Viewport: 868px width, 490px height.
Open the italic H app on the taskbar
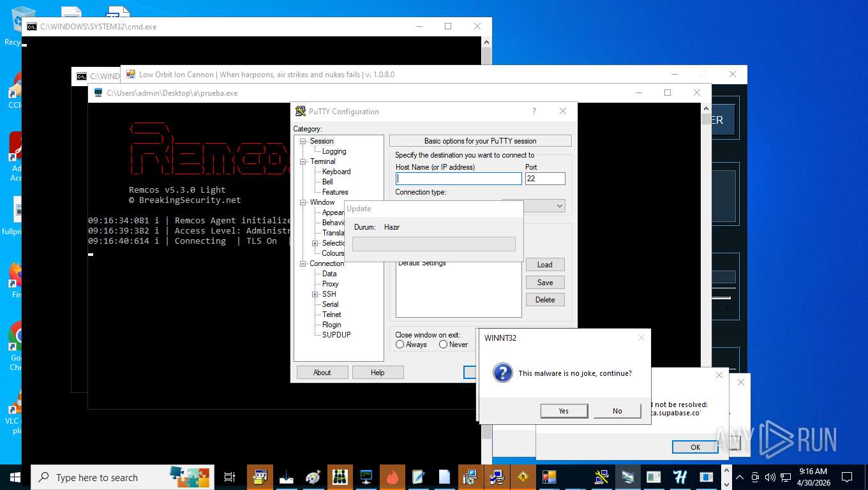click(x=680, y=477)
